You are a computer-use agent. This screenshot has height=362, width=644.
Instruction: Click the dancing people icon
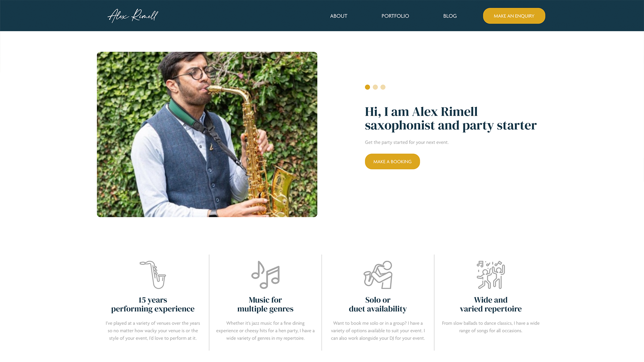point(491,275)
